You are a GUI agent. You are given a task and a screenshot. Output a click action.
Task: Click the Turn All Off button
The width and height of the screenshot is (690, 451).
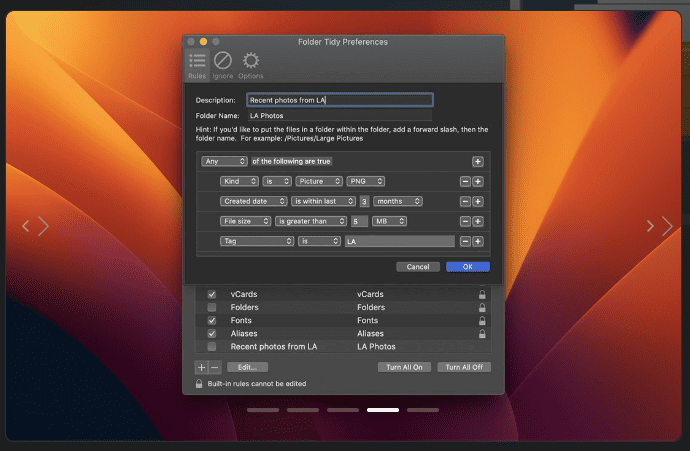pyautogui.click(x=464, y=367)
